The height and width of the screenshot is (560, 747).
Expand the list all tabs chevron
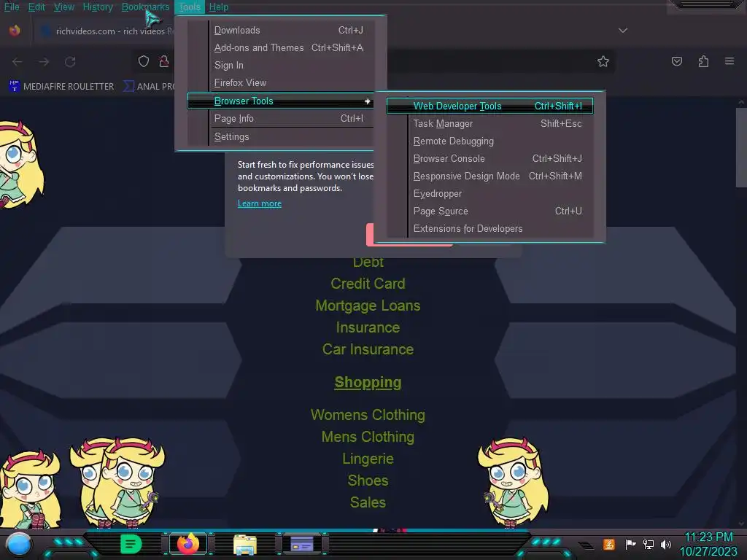click(623, 31)
